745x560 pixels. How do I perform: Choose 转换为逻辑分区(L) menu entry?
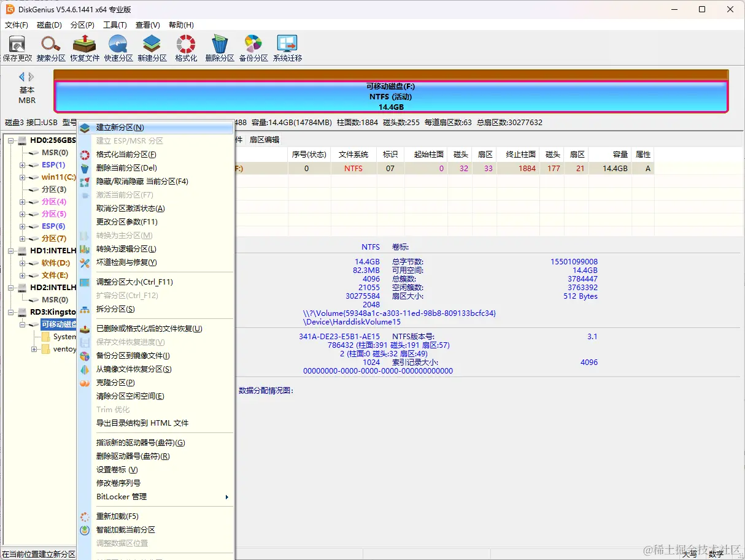pos(155,249)
